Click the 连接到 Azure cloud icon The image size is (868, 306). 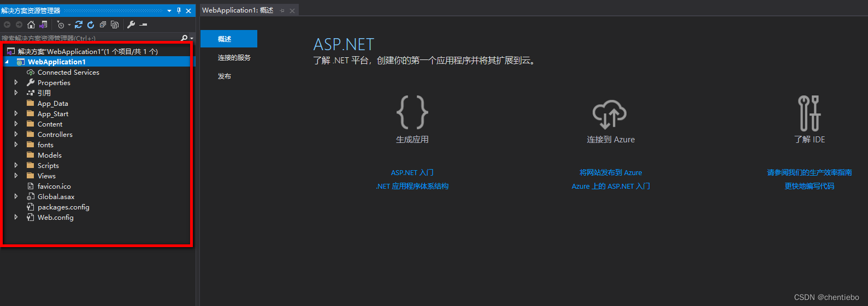(610, 114)
